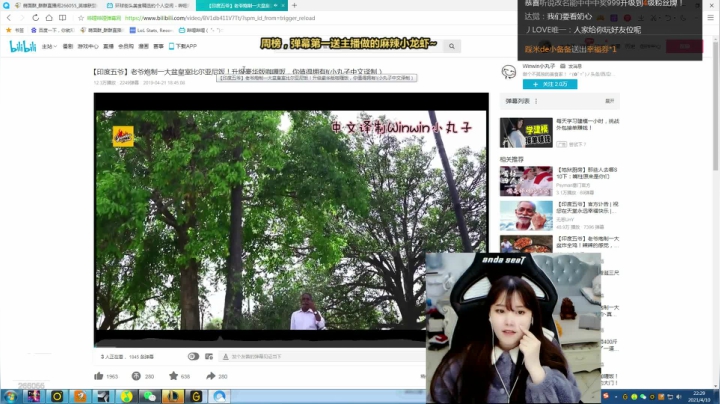Click the danmaku text input field
The width and height of the screenshot is (720, 404).
(321, 356)
